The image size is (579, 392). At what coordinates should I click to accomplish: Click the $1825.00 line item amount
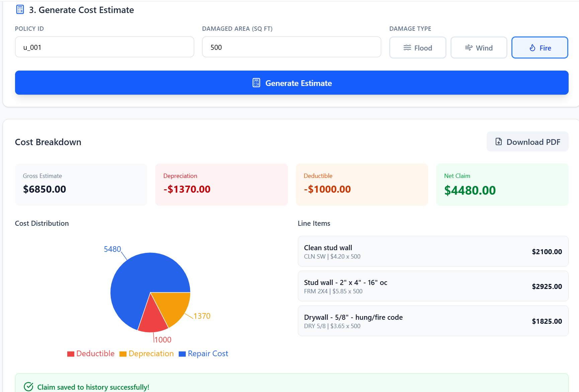(x=547, y=321)
